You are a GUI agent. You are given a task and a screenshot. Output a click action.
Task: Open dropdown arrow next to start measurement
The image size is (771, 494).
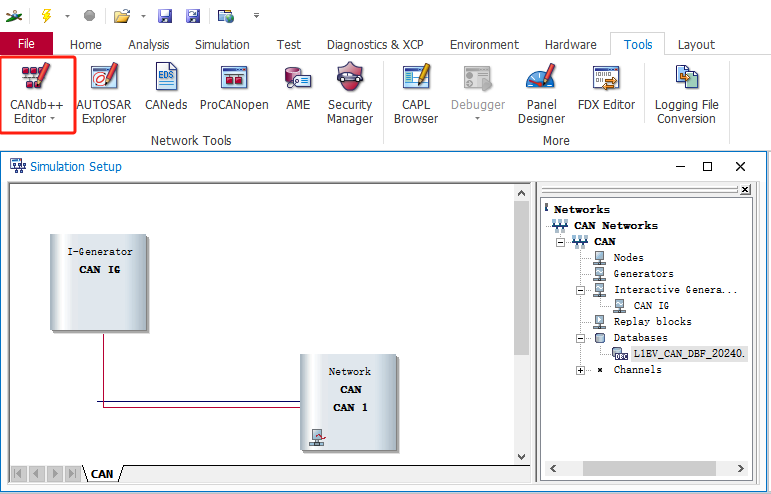pos(67,16)
